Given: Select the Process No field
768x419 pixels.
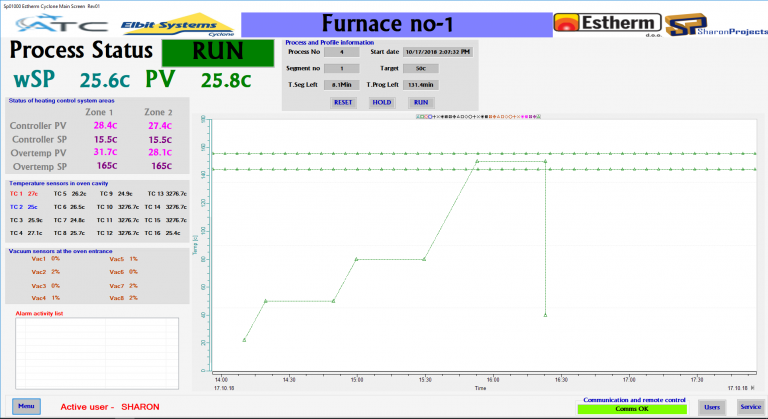Looking at the screenshot, I should [341, 51].
